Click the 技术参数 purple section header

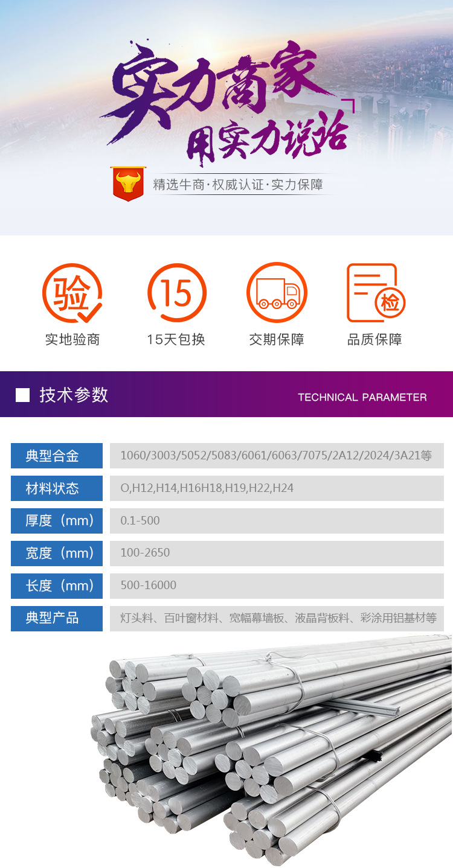[x=226, y=394]
